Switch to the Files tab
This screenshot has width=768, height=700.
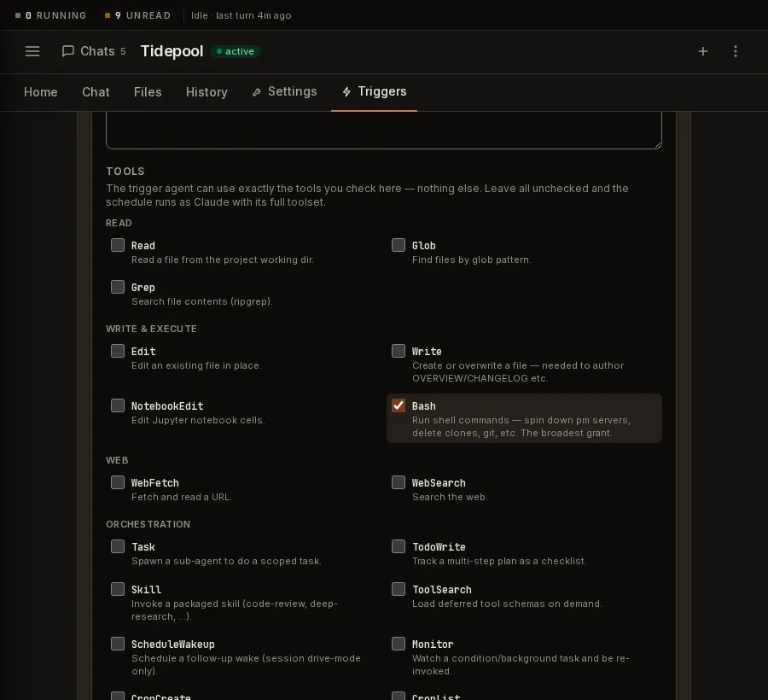(148, 92)
